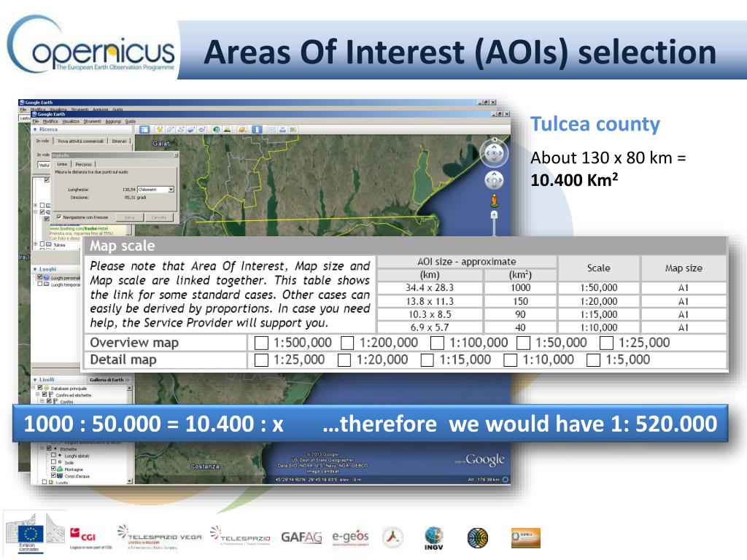Disable the Corpi d'acqua layer checkbox
Screen dimensions: 747x560
(x=54, y=475)
